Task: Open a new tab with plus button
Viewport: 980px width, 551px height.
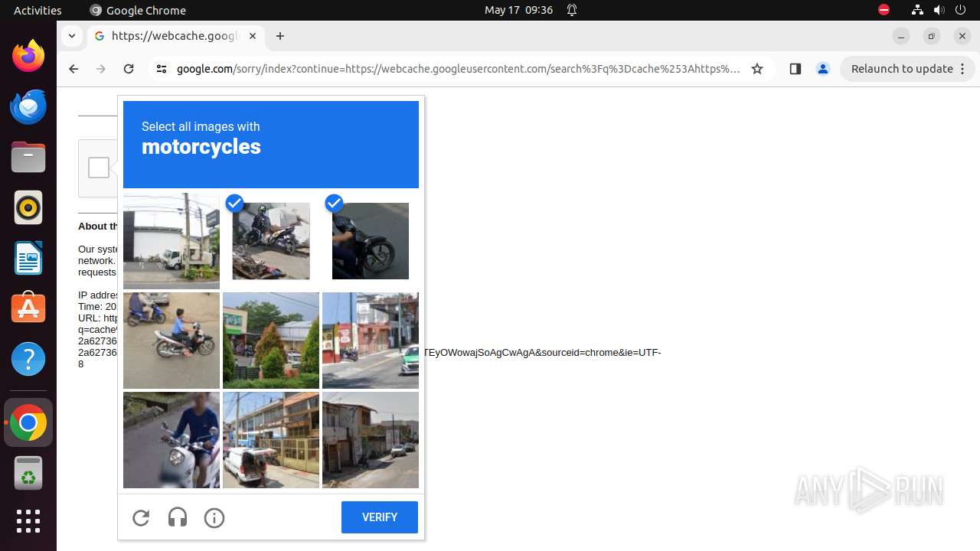Action: tap(280, 36)
